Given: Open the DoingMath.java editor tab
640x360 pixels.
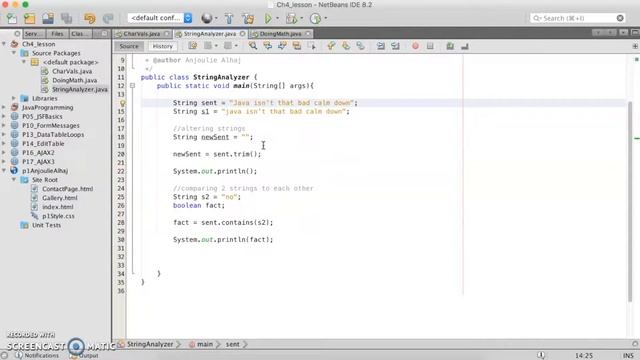Looking at the screenshot, I should pyautogui.click(x=280, y=33).
